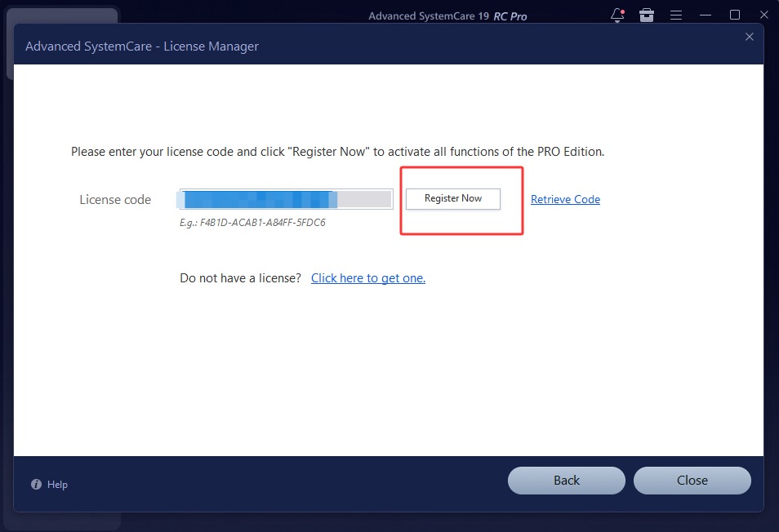The width and height of the screenshot is (779, 532).
Task: Open the toolbox briefcase icon
Action: tap(647, 16)
